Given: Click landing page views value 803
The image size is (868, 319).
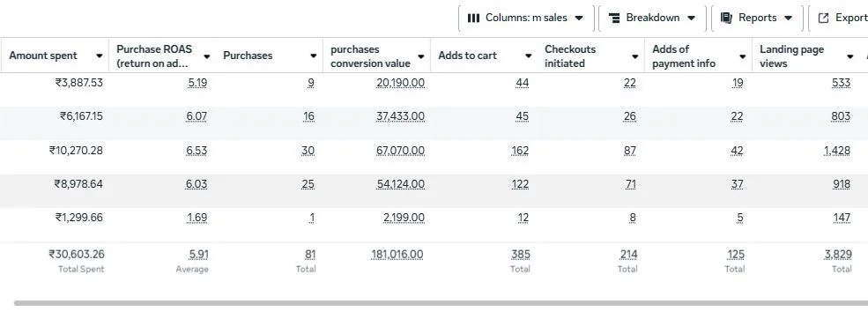Looking at the screenshot, I should coord(841,116).
